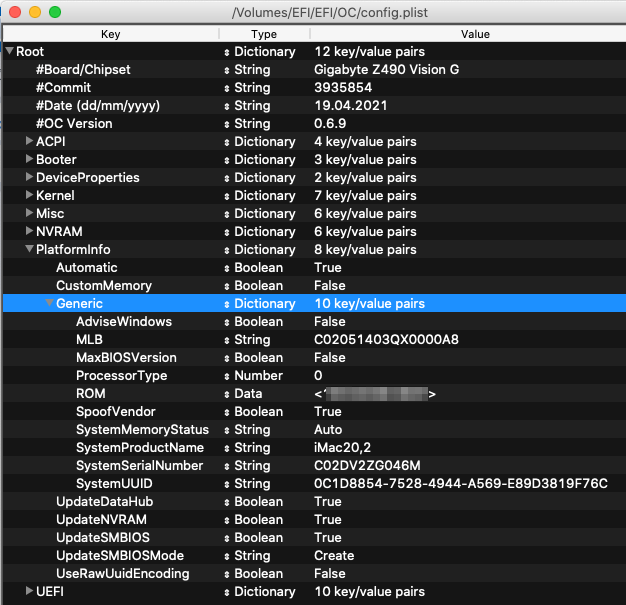The width and height of the screenshot is (626, 605).
Task: Click the Key column header
Action: 111,34
